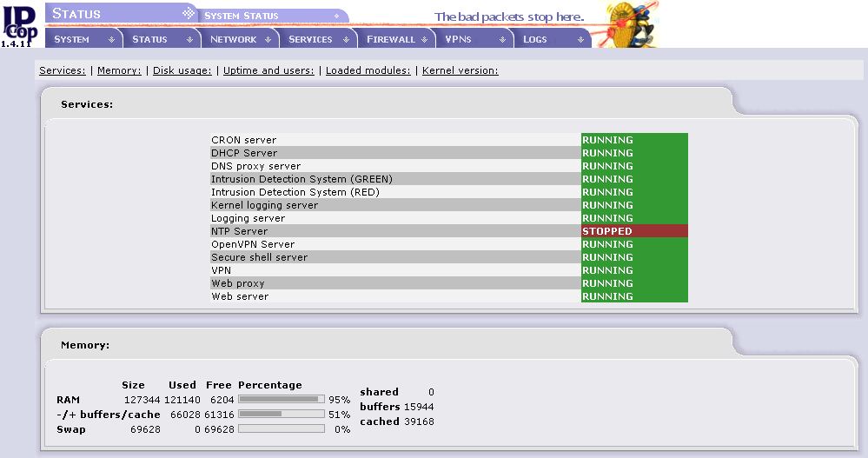This screenshot has height=458, width=868.
Task: Click the Swap usage percentage bar
Action: (x=281, y=429)
